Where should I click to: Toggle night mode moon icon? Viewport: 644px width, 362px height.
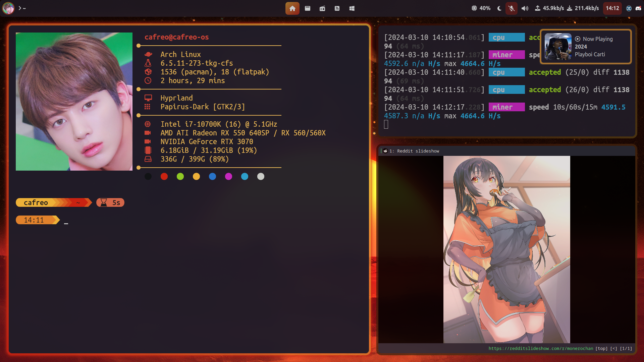(x=499, y=8)
